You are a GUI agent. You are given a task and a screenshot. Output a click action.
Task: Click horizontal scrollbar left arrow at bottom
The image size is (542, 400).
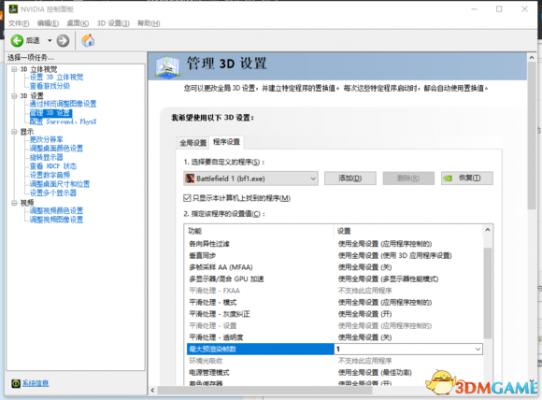(x=152, y=390)
